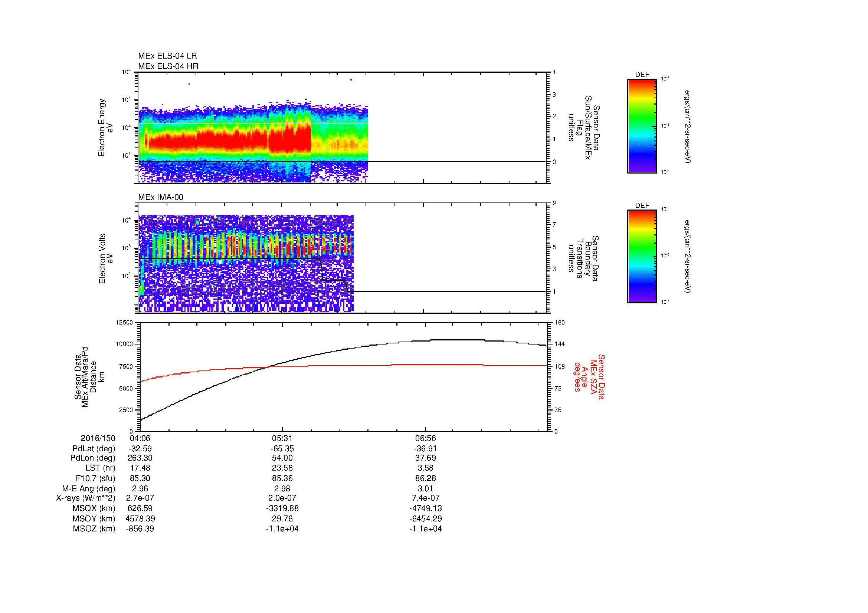Click PdLon value 37.69
The height and width of the screenshot is (613, 868).
[426, 458]
